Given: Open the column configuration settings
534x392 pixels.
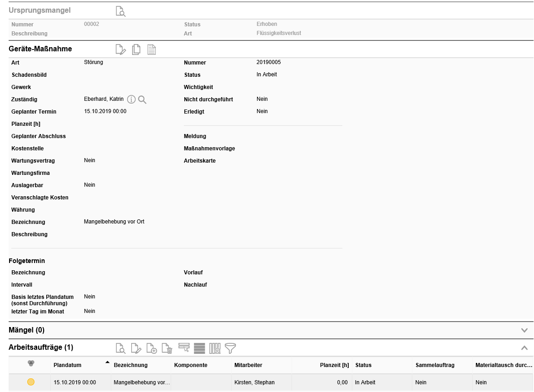Looking at the screenshot, I should tap(215, 348).
